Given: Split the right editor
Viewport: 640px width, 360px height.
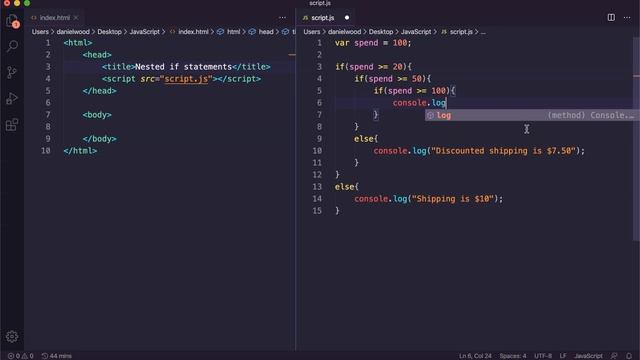Looking at the screenshot, I should click(x=611, y=18).
